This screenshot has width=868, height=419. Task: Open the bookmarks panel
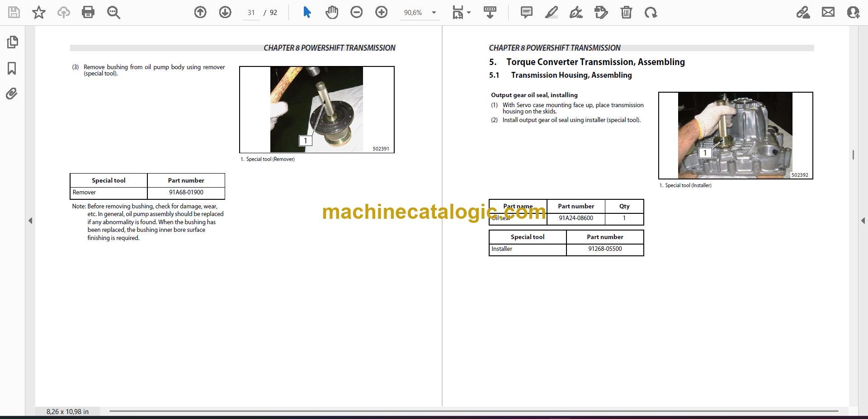point(12,68)
